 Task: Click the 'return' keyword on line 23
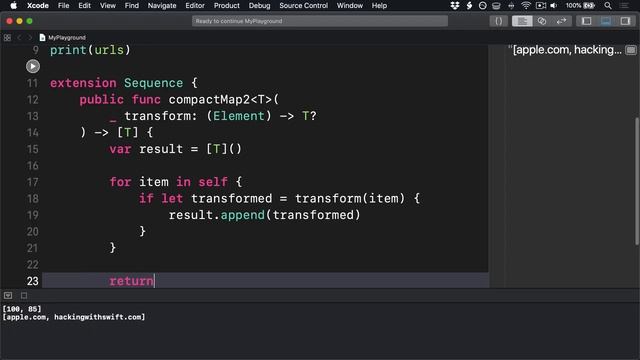coord(131,281)
